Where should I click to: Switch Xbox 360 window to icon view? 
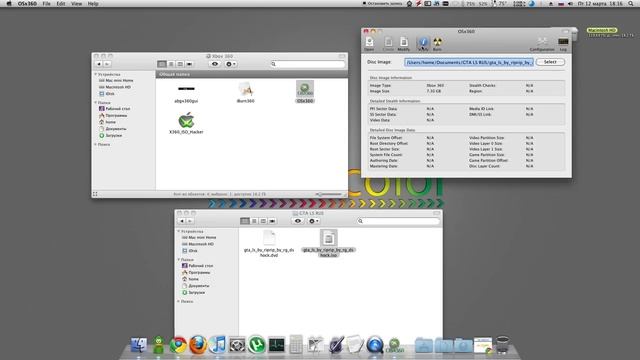tap(162, 64)
